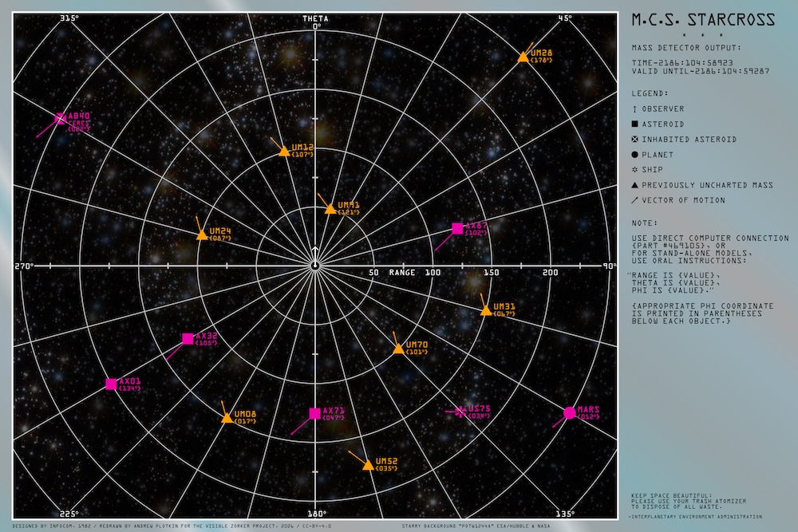The width and height of the screenshot is (798, 532).
Task: Click the 100 range axis number
Action: (433, 273)
